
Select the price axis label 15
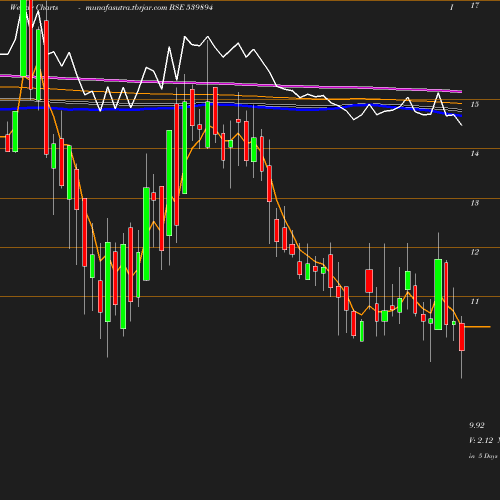point(475,104)
